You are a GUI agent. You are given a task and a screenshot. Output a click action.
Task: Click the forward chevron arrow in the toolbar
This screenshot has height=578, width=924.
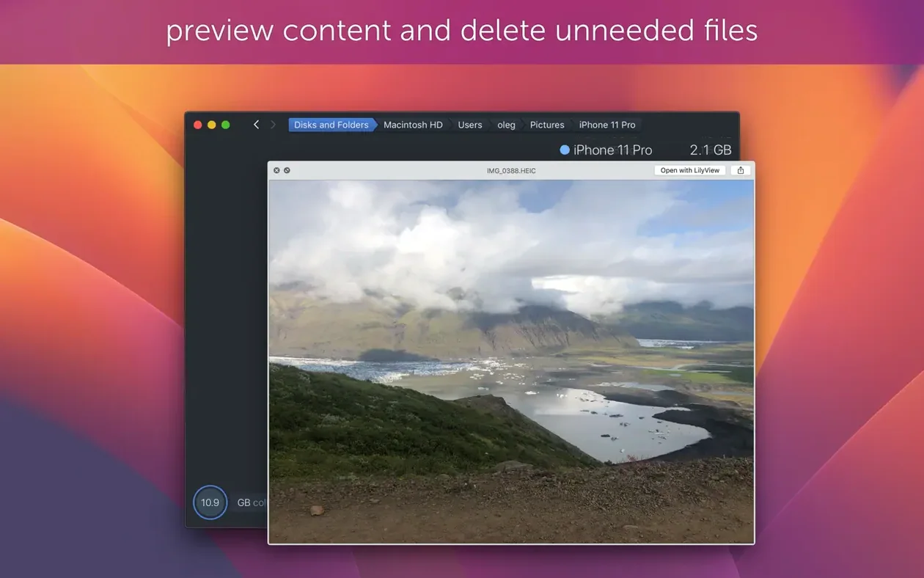[x=273, y=125]
